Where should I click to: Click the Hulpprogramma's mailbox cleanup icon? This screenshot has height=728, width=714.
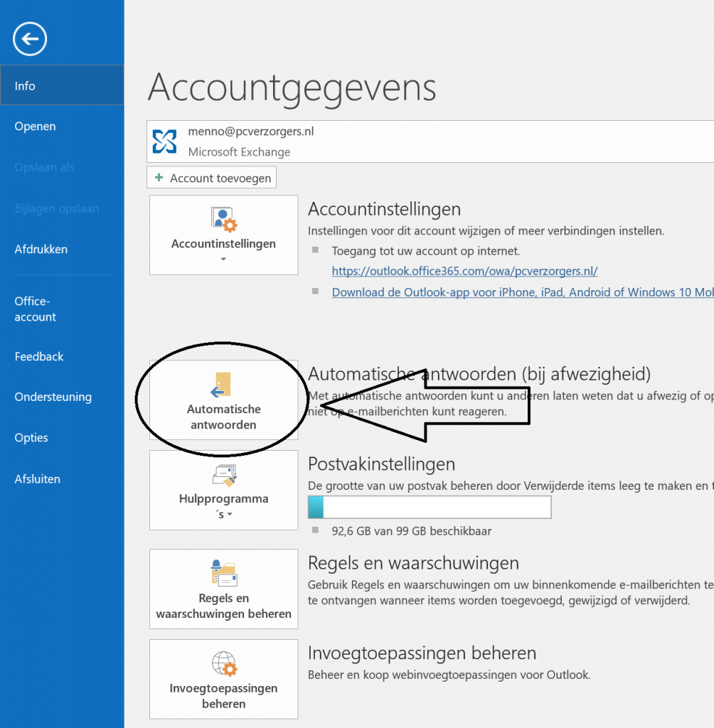[225, 476]
